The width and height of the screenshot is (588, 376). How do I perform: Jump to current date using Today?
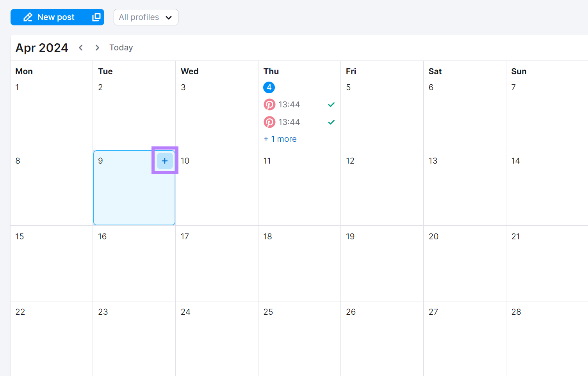coord(121,47)
